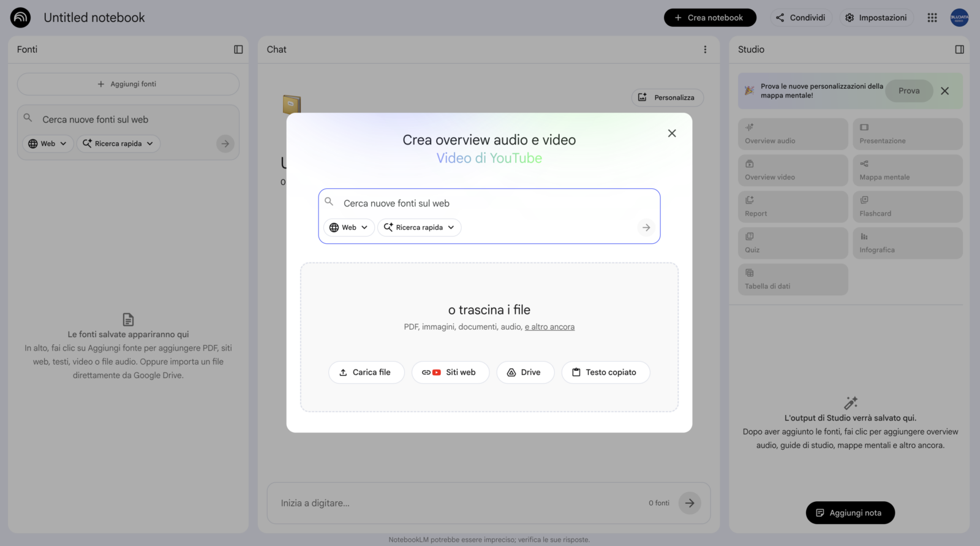
Task: Click the magic wand icon in Studio
Action: [x=851, y=403]
